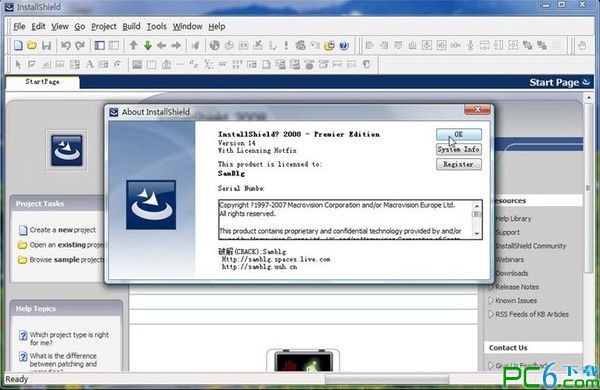This screenshot has height=390, width=600.
Task: Click the Register button
Action: click(459, 164)
